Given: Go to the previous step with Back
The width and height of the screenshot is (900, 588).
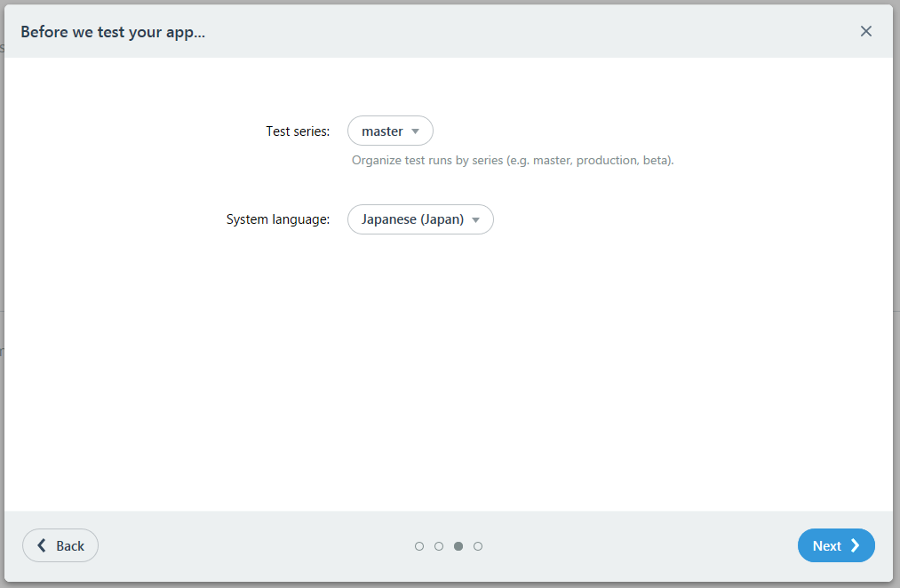Looking at the screenshot, I should 60,545.
